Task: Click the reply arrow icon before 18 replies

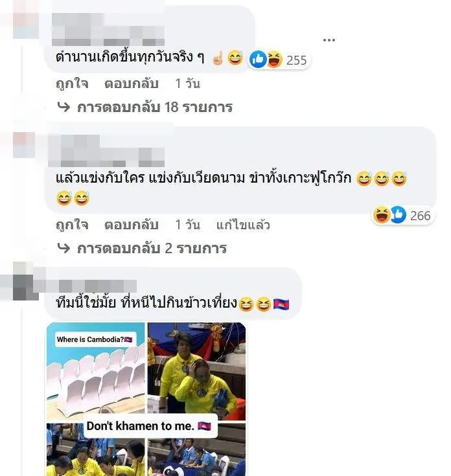Action: click(64, 107)
